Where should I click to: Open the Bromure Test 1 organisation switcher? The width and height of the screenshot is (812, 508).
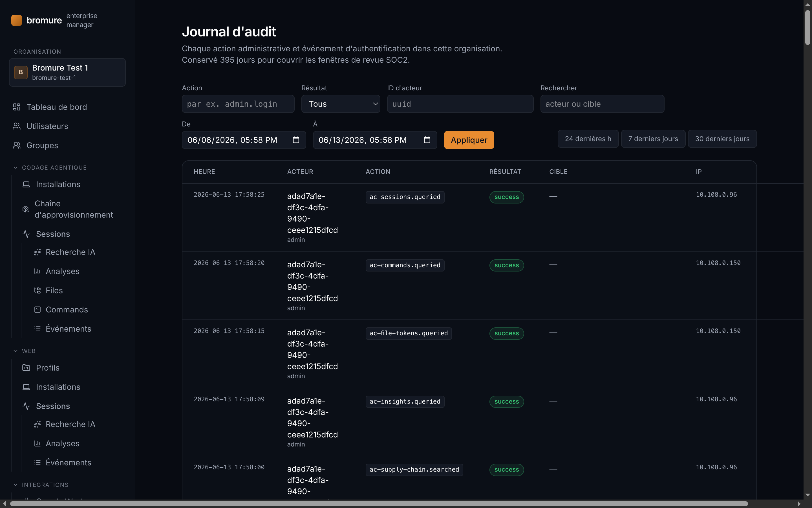pos(67,72)
